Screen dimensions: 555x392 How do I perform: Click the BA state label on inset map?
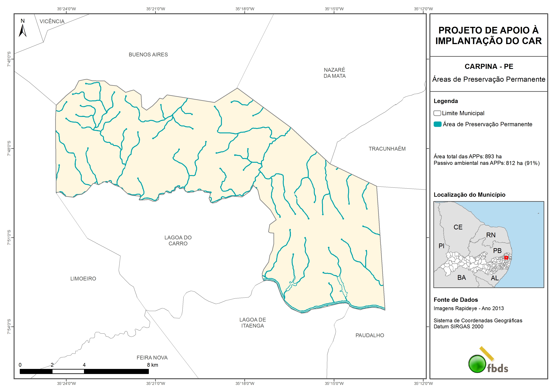pyautogui.click(x=462, y=277)
